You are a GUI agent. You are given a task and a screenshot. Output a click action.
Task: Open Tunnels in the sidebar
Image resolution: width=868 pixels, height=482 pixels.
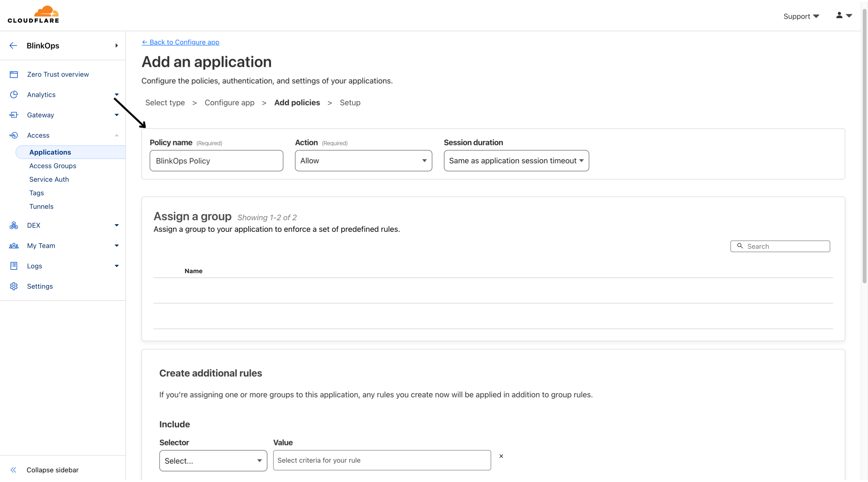[x=41, y=206]
